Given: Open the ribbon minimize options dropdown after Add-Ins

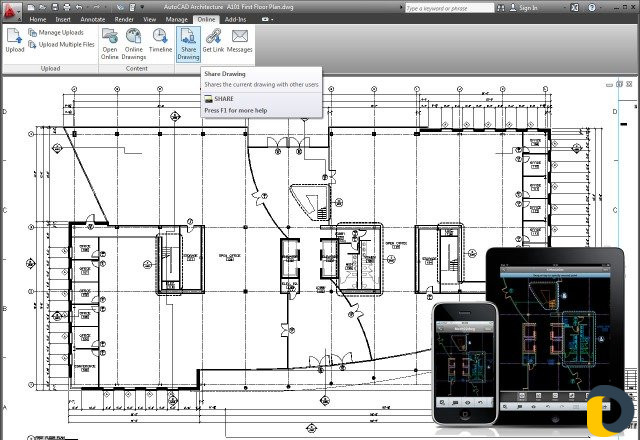Looking at the screenshot, I should pyautogui.click(x=267, y=19).
